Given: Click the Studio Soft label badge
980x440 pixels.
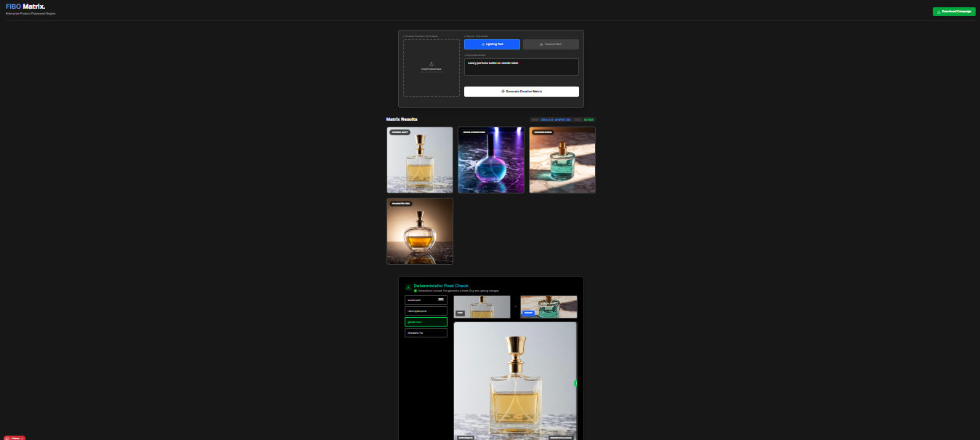Looking at the screenshot, I should pos(400,132).
